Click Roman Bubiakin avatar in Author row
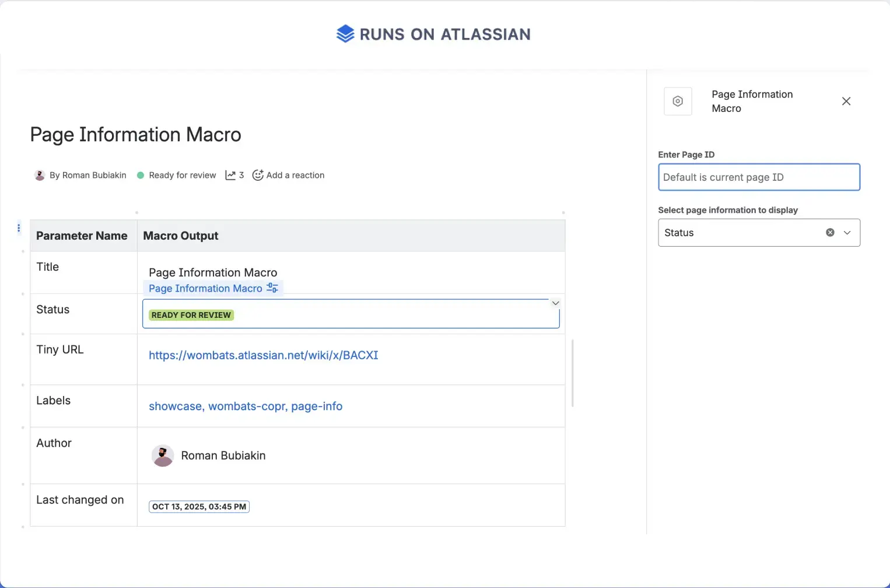Viewport: 890px width, 588px height. pyautogui.click(x=163, y=456)
